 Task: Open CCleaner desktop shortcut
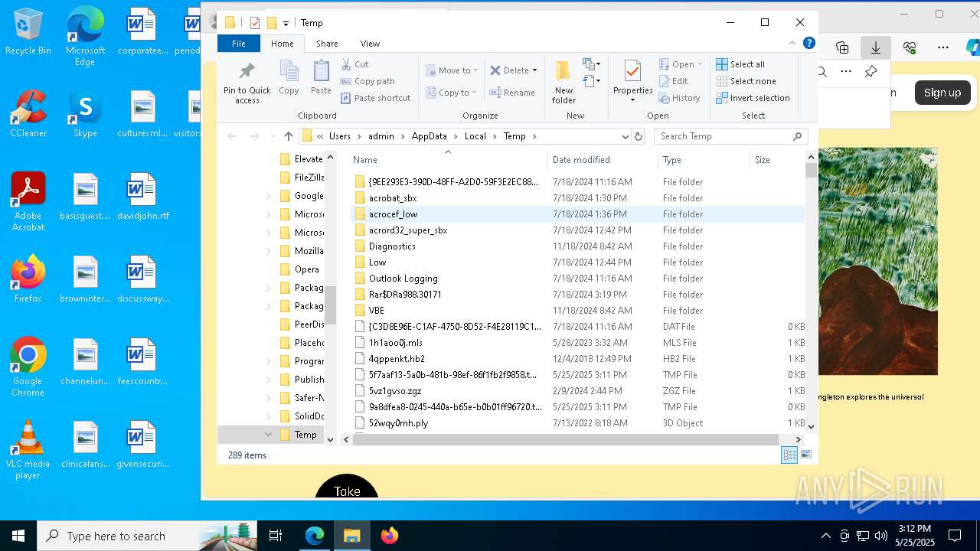(28, 114)
